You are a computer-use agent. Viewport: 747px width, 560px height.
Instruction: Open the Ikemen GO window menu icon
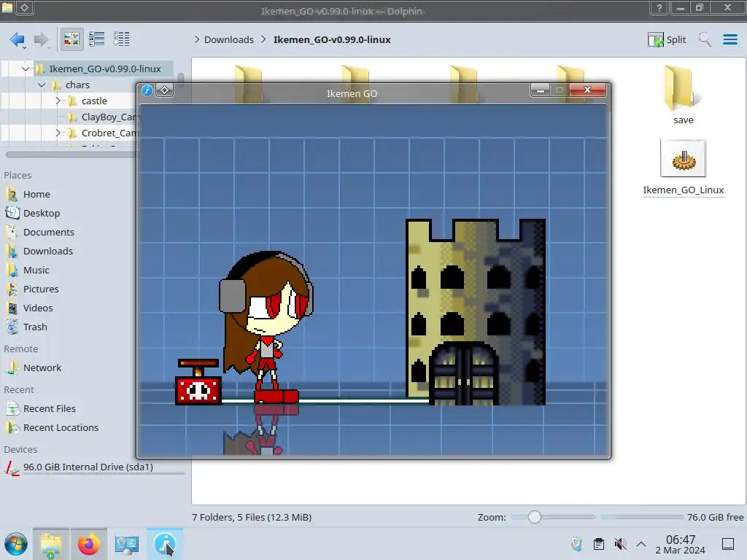147,90
